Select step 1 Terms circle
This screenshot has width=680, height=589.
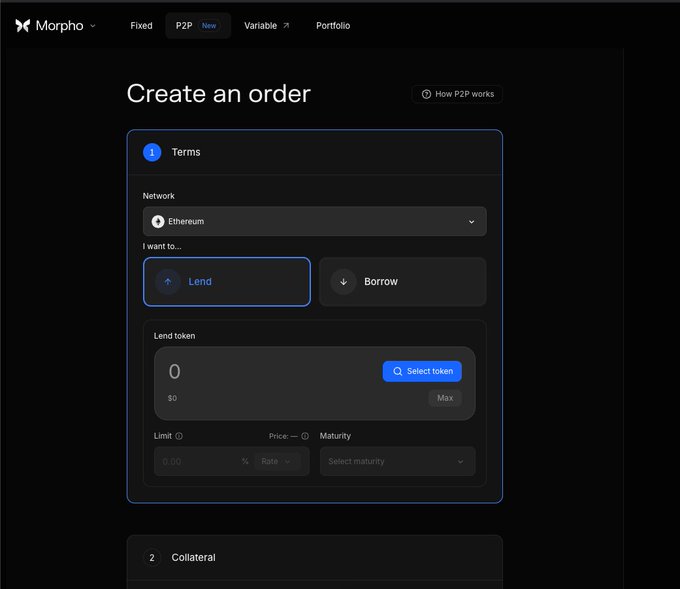(x=152, y=152)
